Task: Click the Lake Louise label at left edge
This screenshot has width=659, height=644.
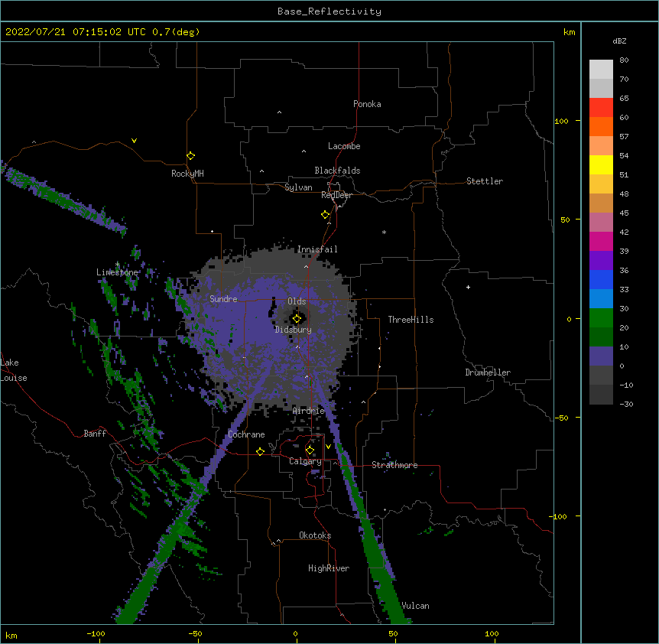Action: (x=14, y=370)
